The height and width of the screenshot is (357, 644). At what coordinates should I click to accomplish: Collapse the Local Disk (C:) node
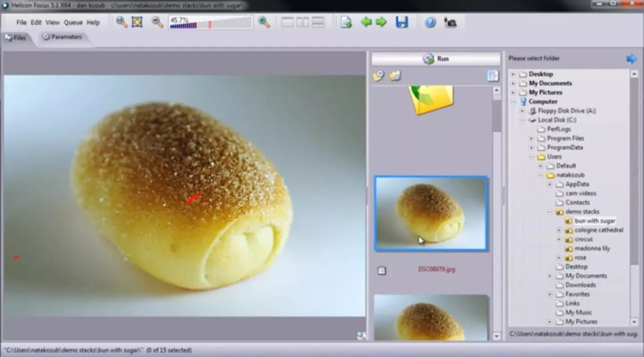522,120
